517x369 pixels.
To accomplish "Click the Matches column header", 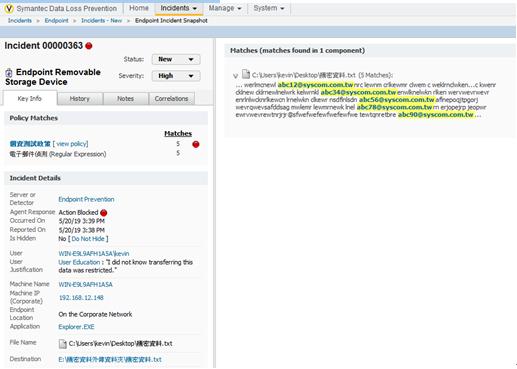I will tap(178, 134).
